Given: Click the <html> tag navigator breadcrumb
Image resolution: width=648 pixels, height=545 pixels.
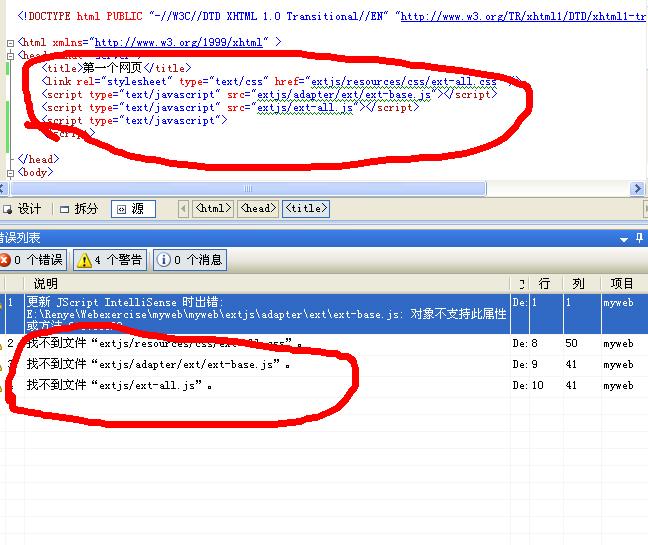Looking at the screenshot, I should pyautogui.click(x=212, y=209).
